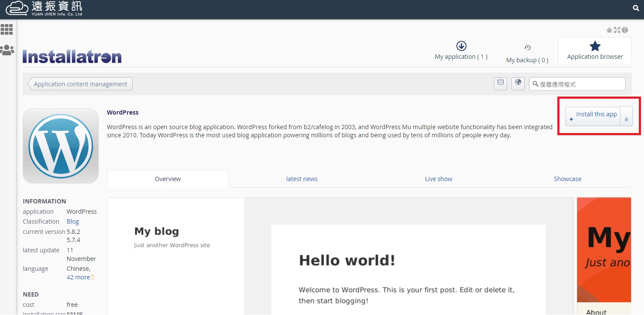Click the cost value free
The image size is (644, 315).
pyautogui.click(x=72, y=305)
